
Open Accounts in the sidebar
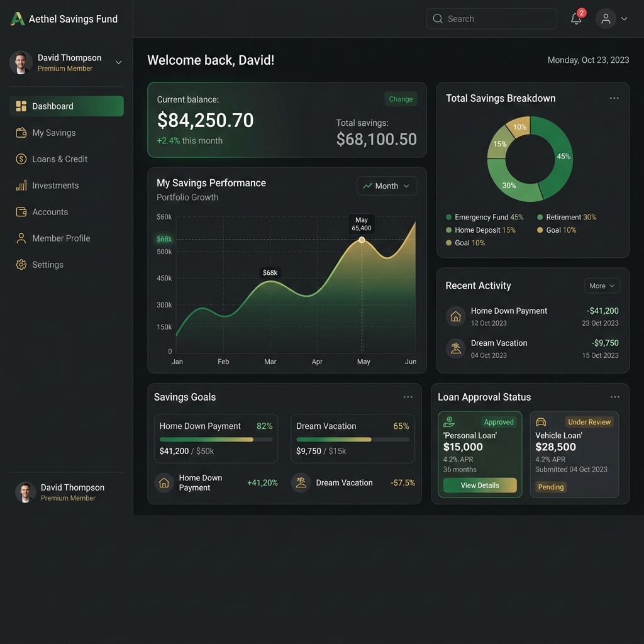(x=66, y=212)
